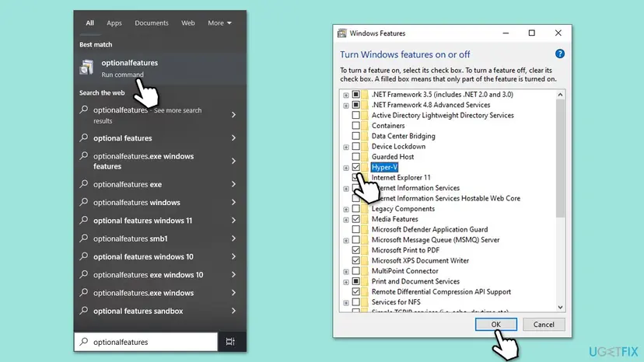Screen dimensions: 644x362
Task: Open 'optionalfeatures exe windows 10' suggestion
Action: click(x=160, y=274)
